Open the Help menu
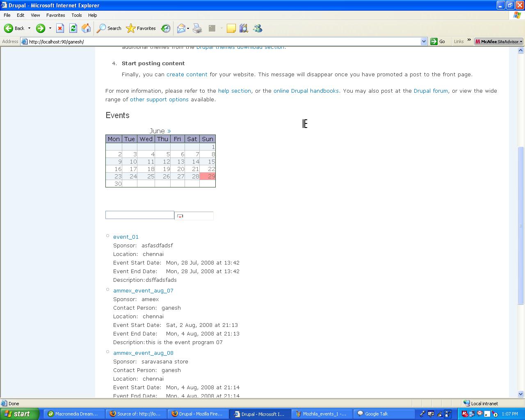This screenshot has height=420, width=525. (x=93, y=15)
